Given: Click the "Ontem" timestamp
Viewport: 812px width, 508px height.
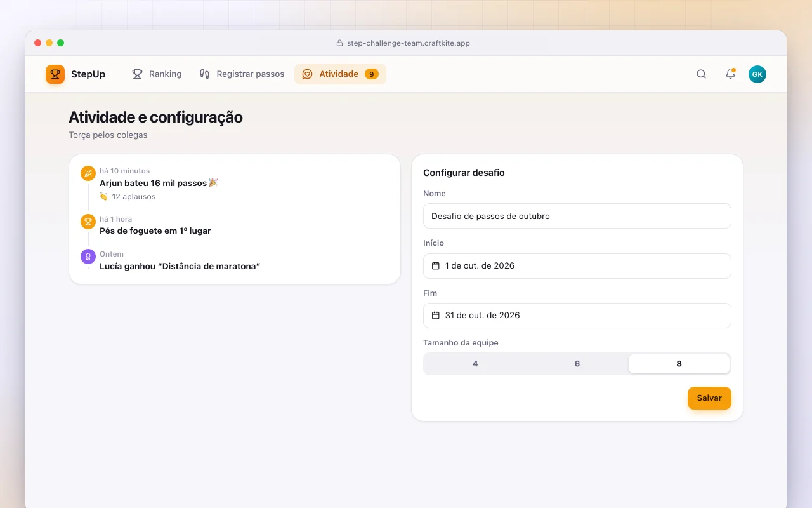Looking at the screenshot, I should [112, 254].
